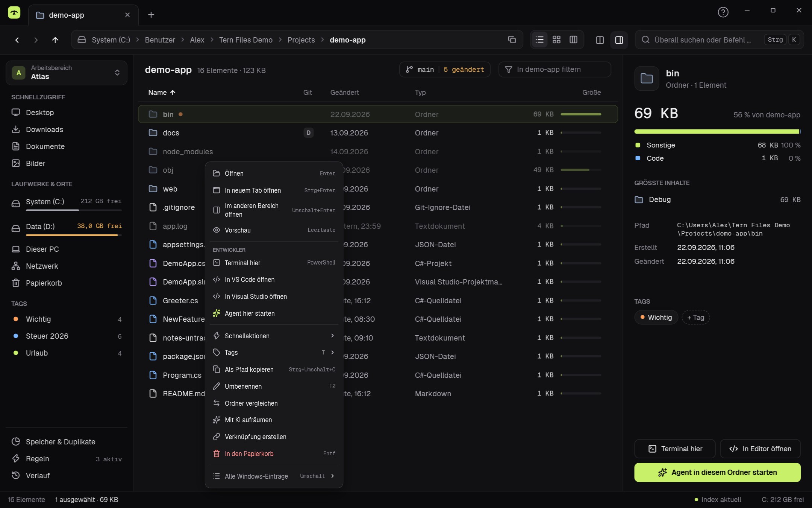Navigate up one folder level
The image size is (812, 508).
coord(55,40)
